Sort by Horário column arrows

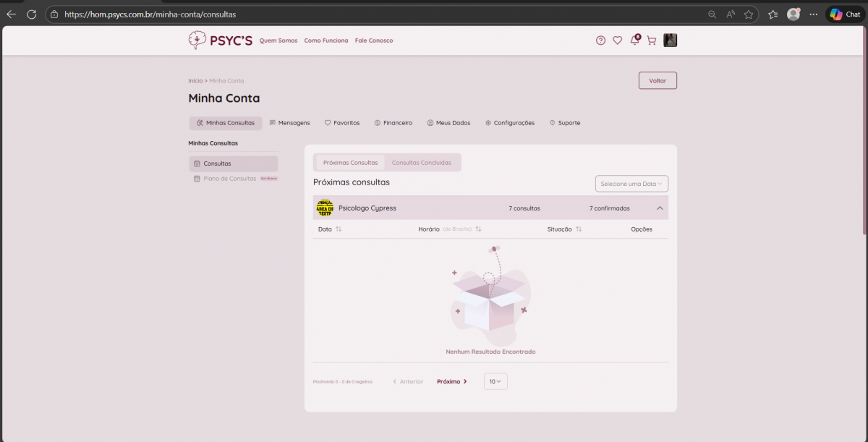pos(478,229)
